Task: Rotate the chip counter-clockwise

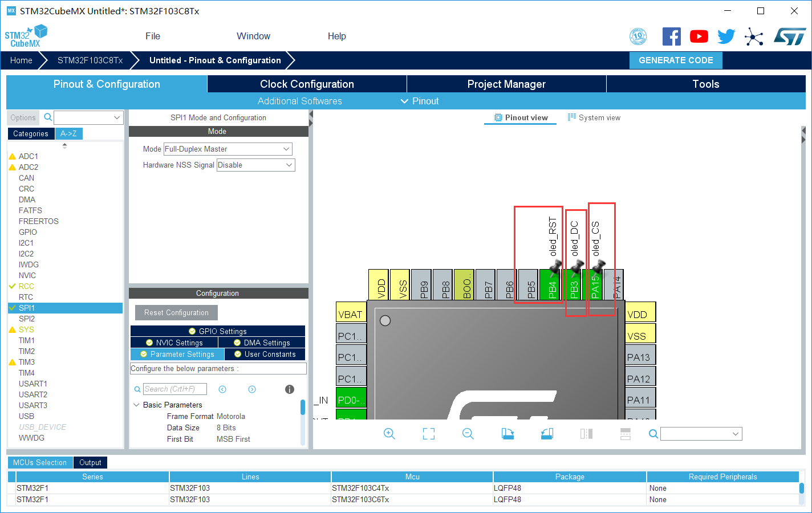Action: tap(547, 434)
